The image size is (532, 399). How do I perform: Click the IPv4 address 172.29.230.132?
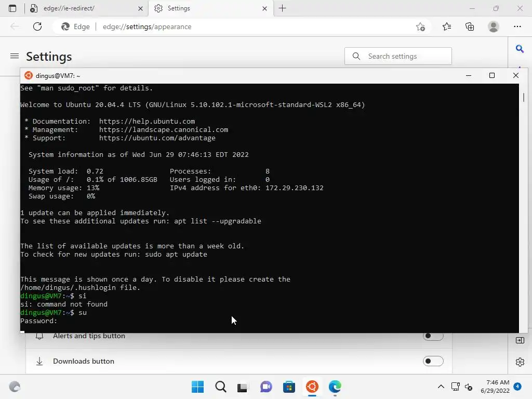(x=294, y=188)
